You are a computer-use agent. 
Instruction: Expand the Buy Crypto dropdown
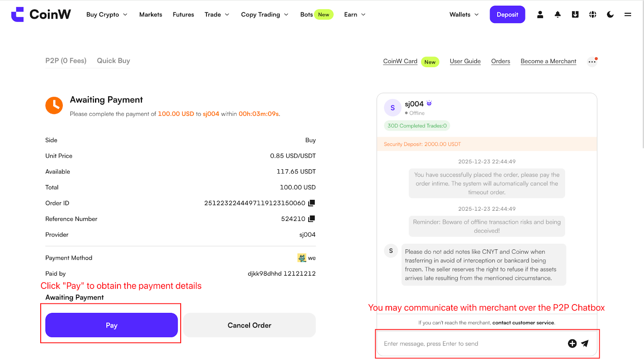[x=107, y=14]
